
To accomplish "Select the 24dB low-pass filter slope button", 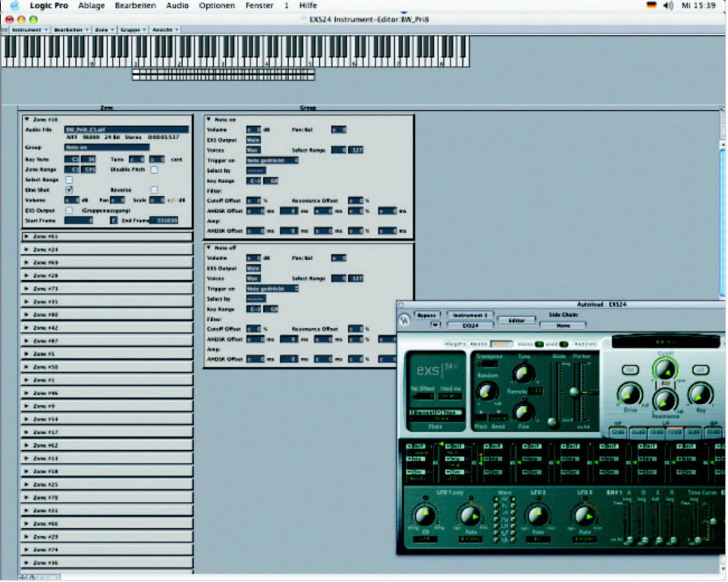I will [639, 433].
